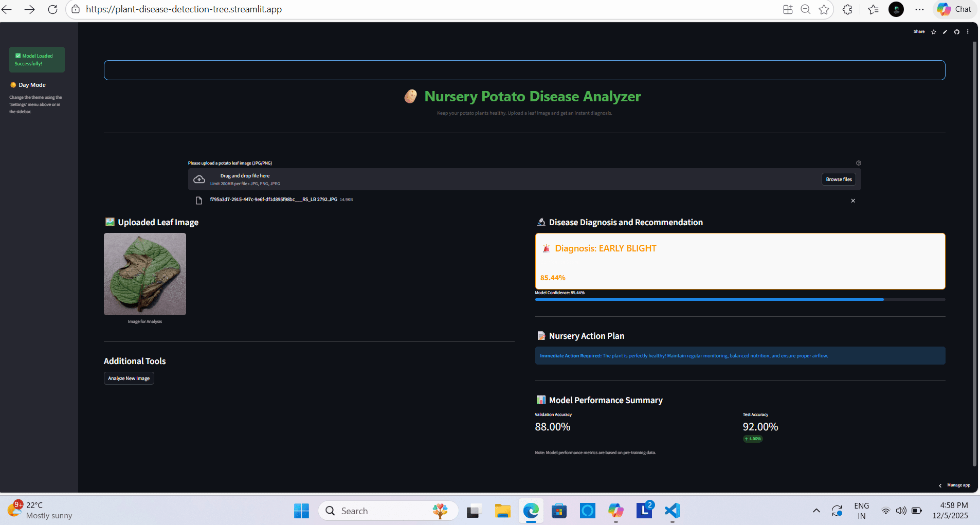The width and height of the screenshot is (980, 525).
Task: Click Nursery Potato Disease Analyzer heading
Action: (532, 96)
